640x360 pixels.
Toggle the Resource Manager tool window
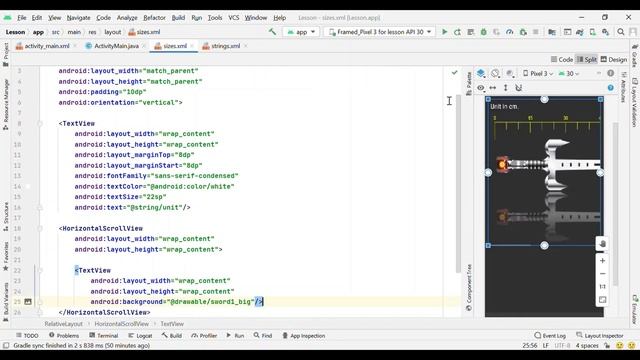6,105
